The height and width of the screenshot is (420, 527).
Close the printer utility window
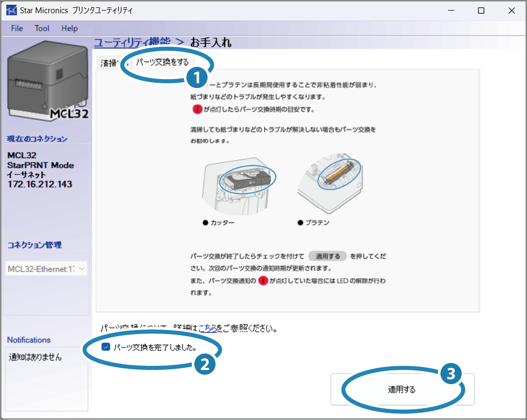512,11
